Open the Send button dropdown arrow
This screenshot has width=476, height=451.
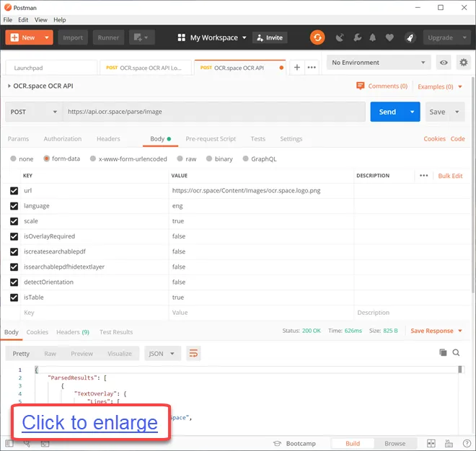[412, 112]
